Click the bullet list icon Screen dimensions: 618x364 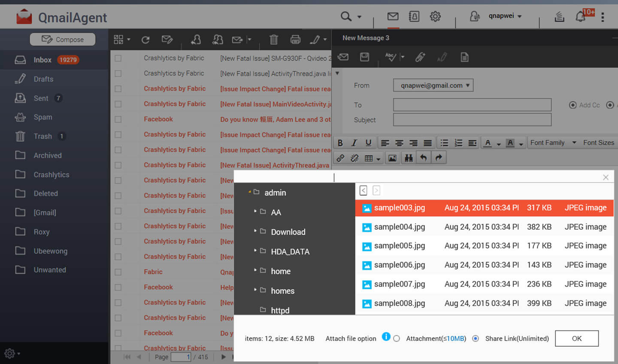click(x=444, y=143)
